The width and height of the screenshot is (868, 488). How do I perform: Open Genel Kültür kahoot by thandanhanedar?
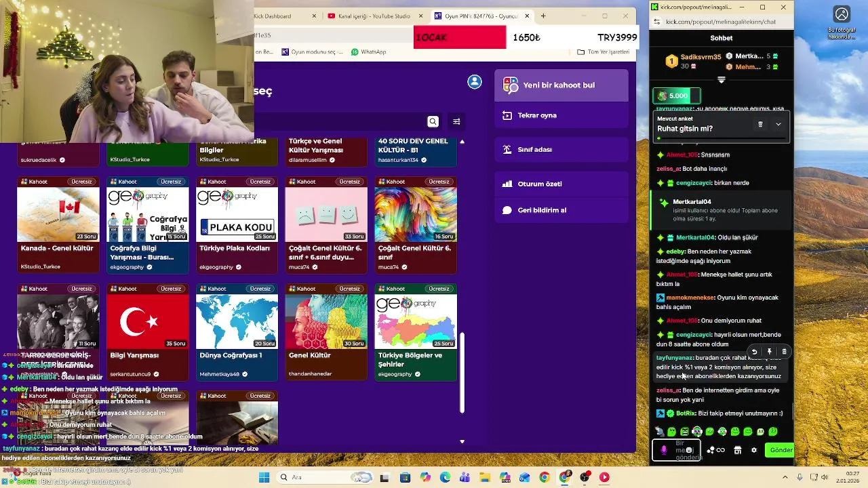(326, 332)
